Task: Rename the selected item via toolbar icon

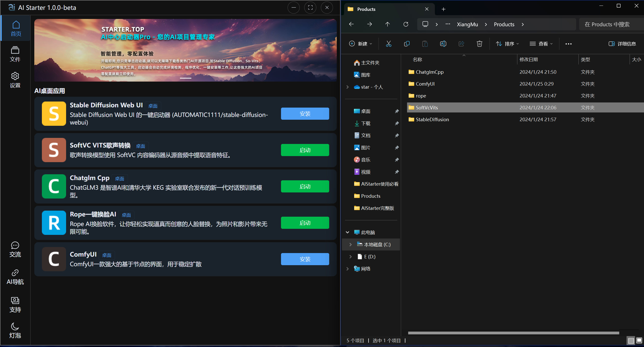Action: point(443,44)
